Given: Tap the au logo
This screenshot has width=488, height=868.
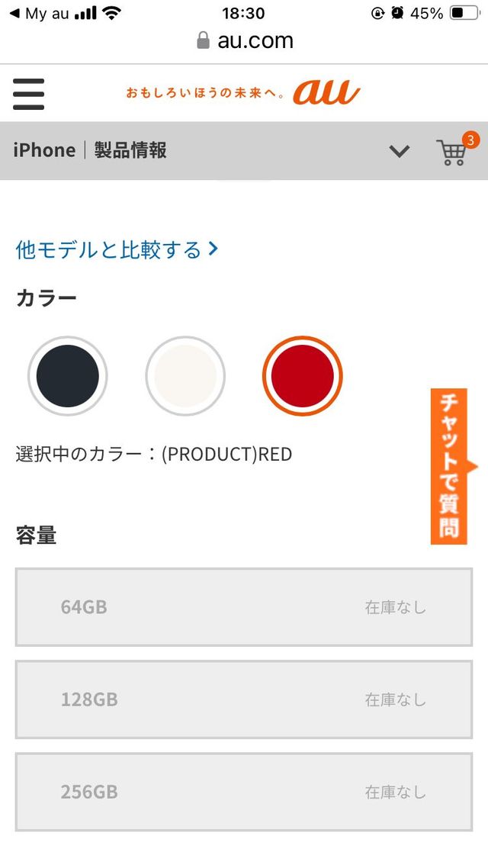Looking at the screenshot, I should click(x=326, y=93).
